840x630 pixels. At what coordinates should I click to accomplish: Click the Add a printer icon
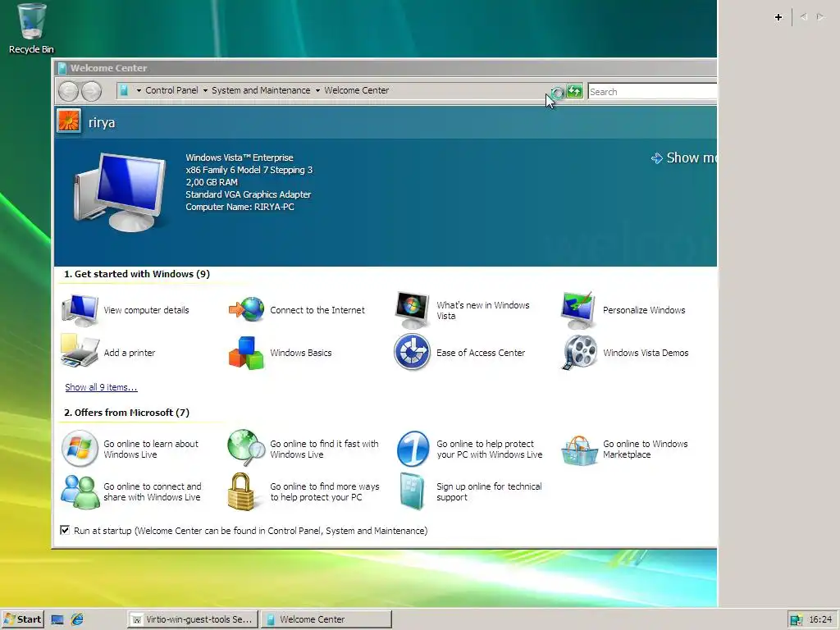pyautogui.click(x=80, y=352)
